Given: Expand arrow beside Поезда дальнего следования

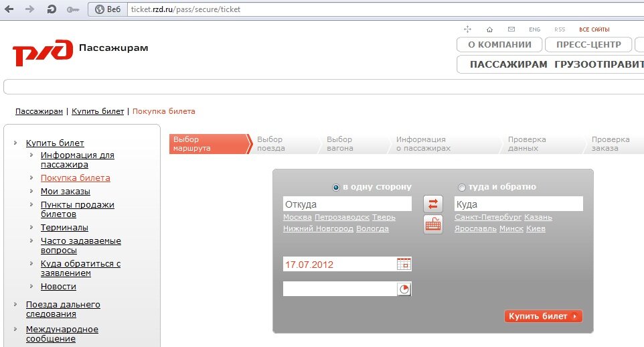Looking at the screenshot, I should click(15, 305).
